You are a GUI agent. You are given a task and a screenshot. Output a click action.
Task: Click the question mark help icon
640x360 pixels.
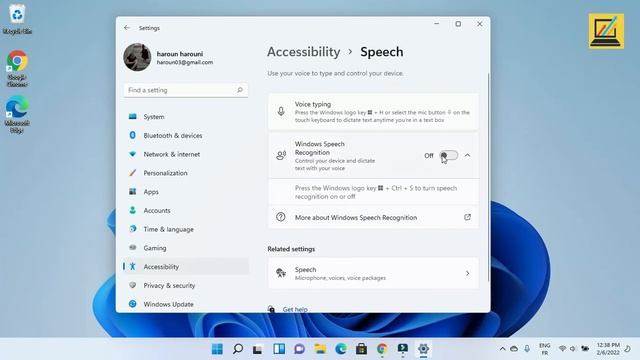[281, 217]
